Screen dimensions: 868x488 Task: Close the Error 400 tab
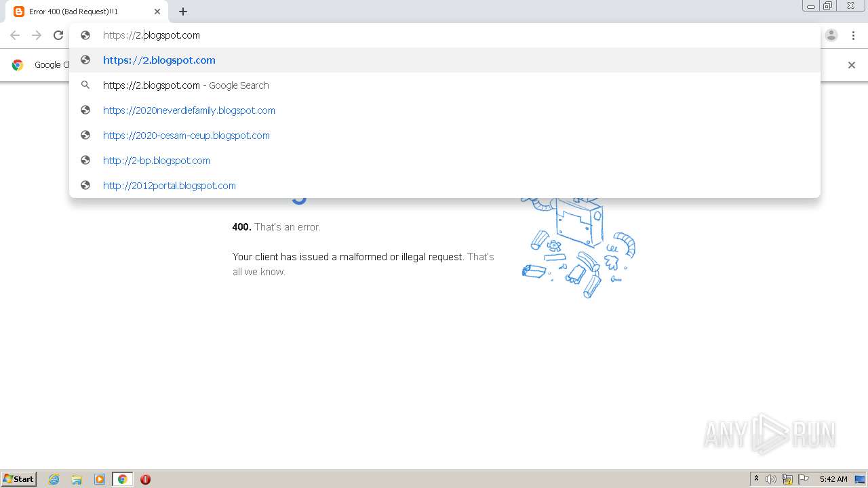point(157,12)
